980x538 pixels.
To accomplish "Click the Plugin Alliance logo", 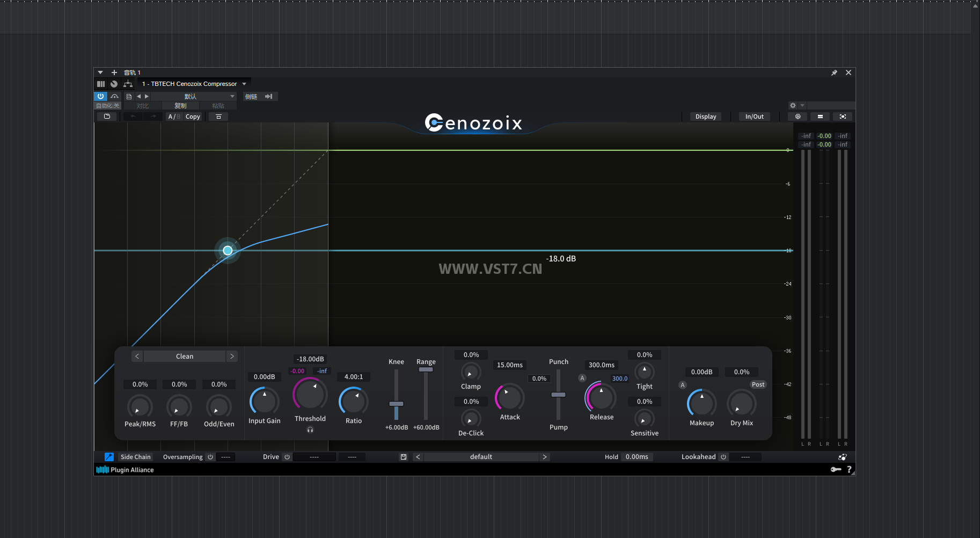I will [125, 470].
